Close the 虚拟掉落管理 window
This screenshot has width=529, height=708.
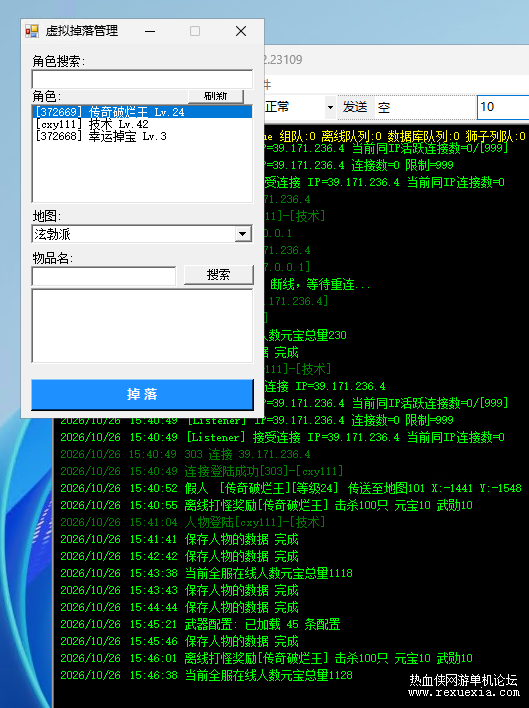241,31
